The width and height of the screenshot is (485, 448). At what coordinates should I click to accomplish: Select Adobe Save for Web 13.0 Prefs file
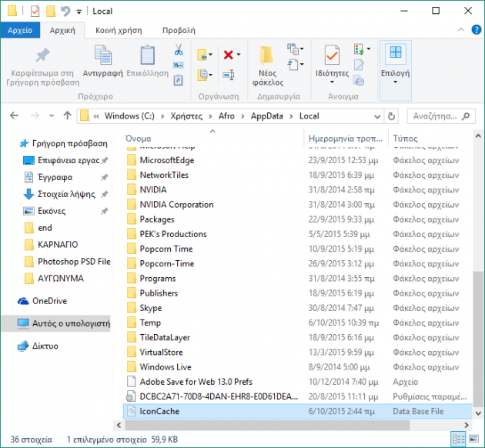coord(297,382)
